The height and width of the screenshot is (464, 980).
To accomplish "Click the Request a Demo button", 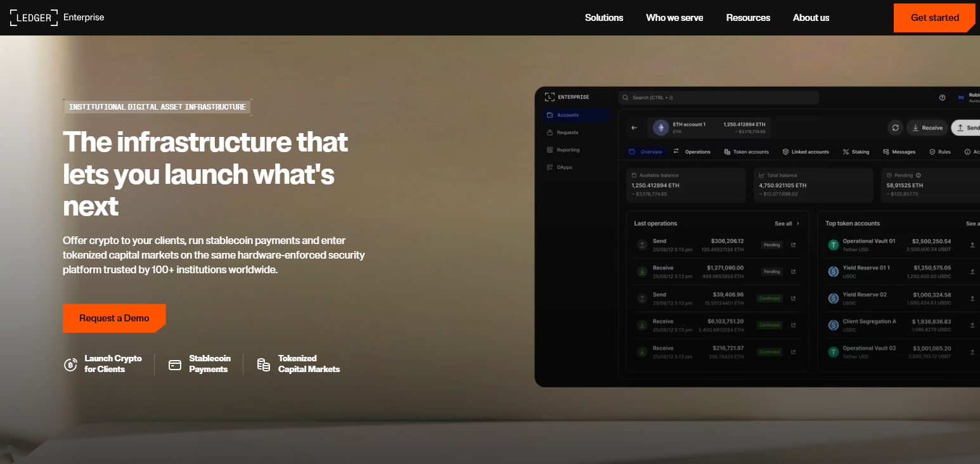I will [114, 318].
